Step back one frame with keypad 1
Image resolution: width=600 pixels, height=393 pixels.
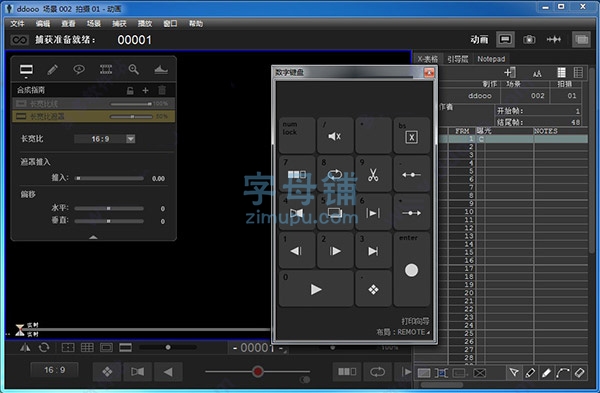(297, 250)
